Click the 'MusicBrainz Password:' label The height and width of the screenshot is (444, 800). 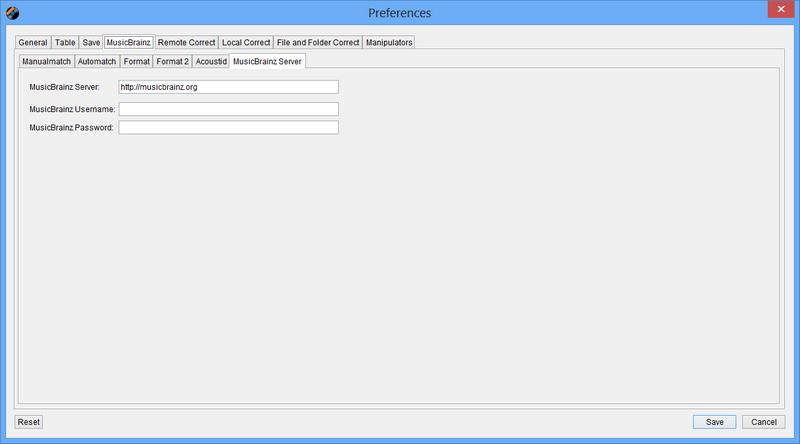click(71, 127)
